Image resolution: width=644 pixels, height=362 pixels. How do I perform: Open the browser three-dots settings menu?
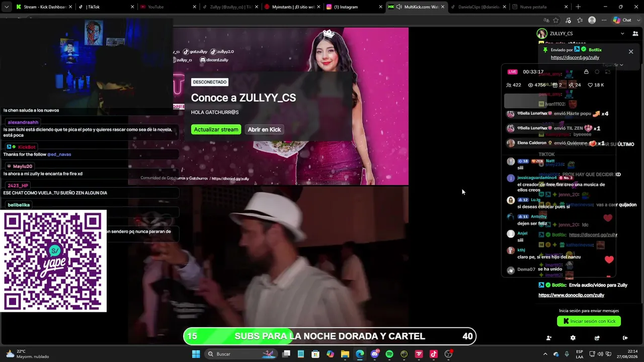pyautogui.click(x=604, y=20)
